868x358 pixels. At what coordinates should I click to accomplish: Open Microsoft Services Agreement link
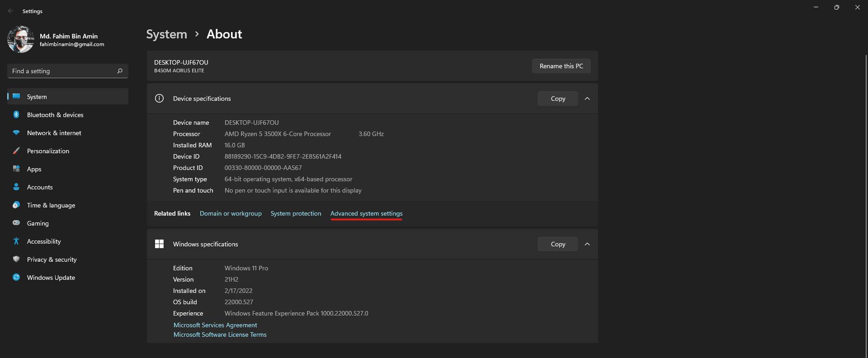[x=215, y=325]
